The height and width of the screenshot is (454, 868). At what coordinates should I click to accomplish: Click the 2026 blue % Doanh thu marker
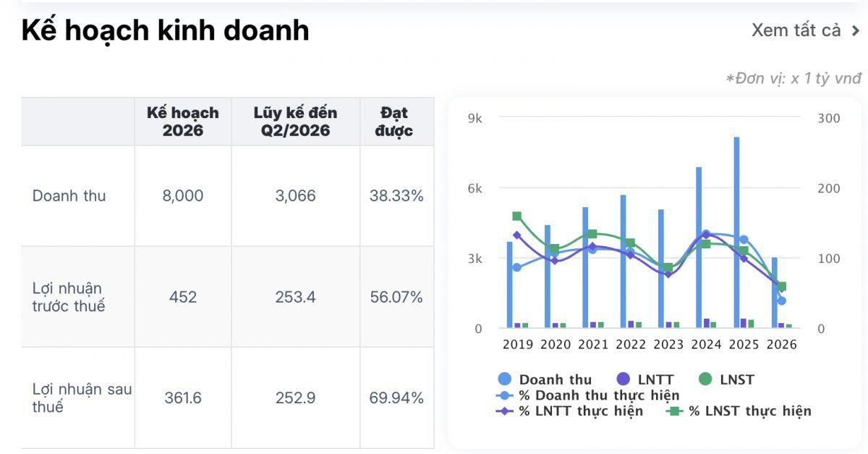point(781,300)
